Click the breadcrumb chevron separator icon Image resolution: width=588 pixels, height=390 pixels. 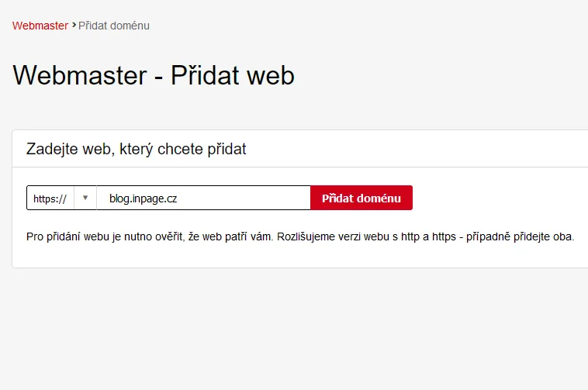[x=74, y=25]
